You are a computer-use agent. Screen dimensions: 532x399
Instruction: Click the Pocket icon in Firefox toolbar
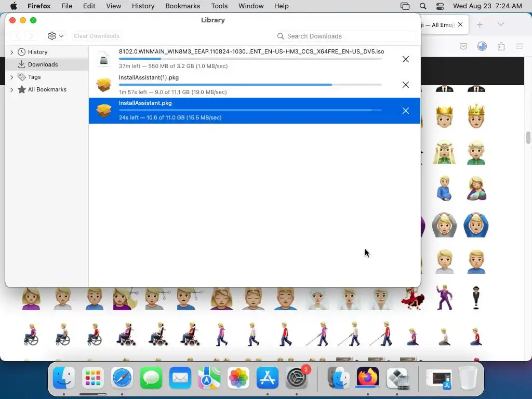coord(463,46)
